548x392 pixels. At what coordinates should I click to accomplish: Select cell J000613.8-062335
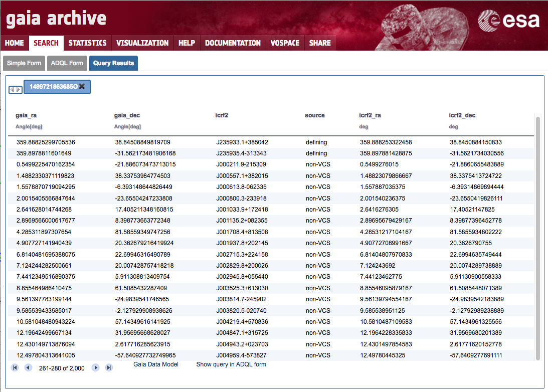[x=242, y=187]
